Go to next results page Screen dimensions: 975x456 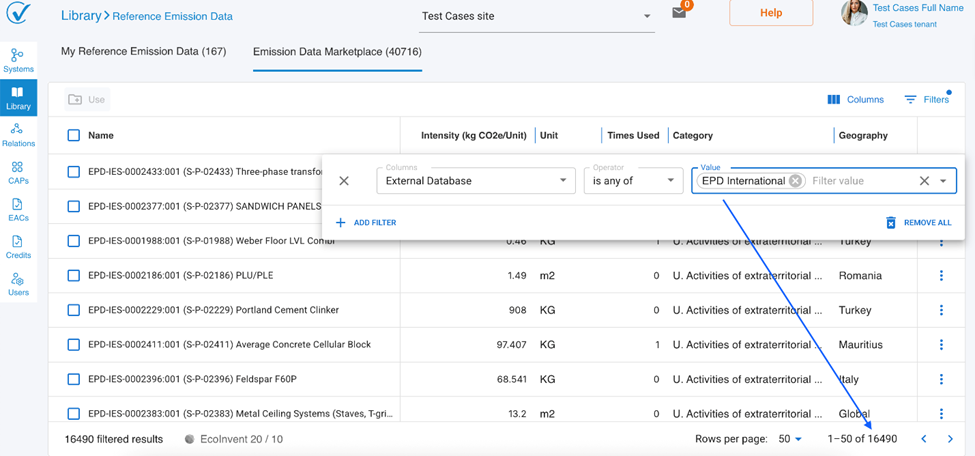(x=950, y=439)
